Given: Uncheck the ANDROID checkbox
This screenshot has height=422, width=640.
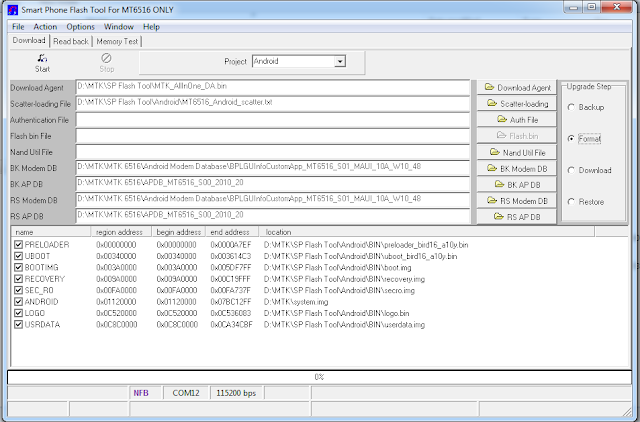Looking at the screenshot, I should click(18, 302).
